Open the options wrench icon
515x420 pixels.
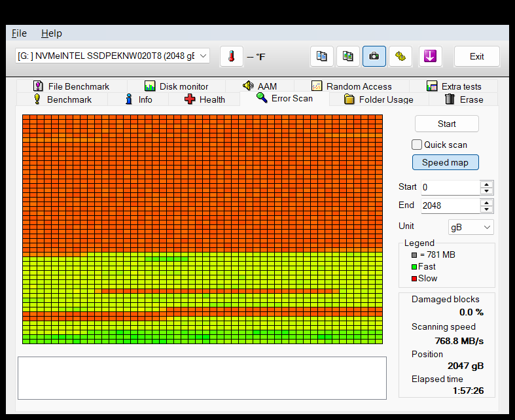pos(400,56)
